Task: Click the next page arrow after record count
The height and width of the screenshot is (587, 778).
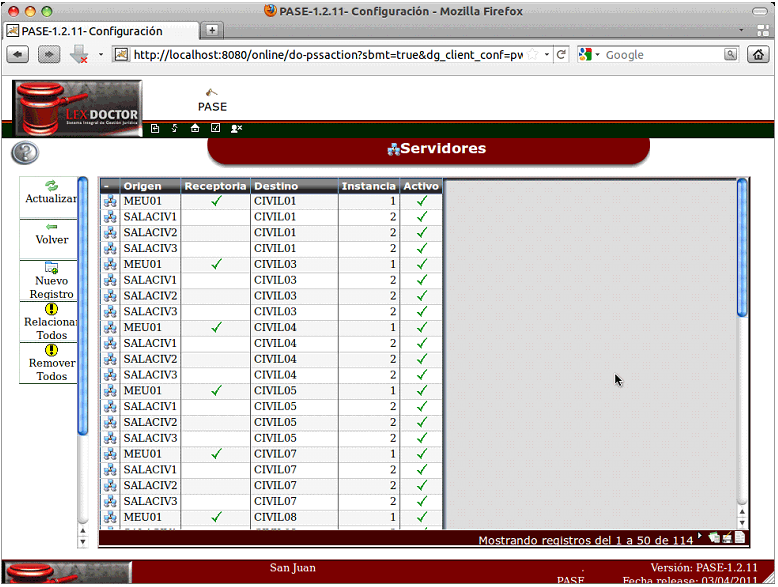Action: pyautogui.click(x=700, y=537)
